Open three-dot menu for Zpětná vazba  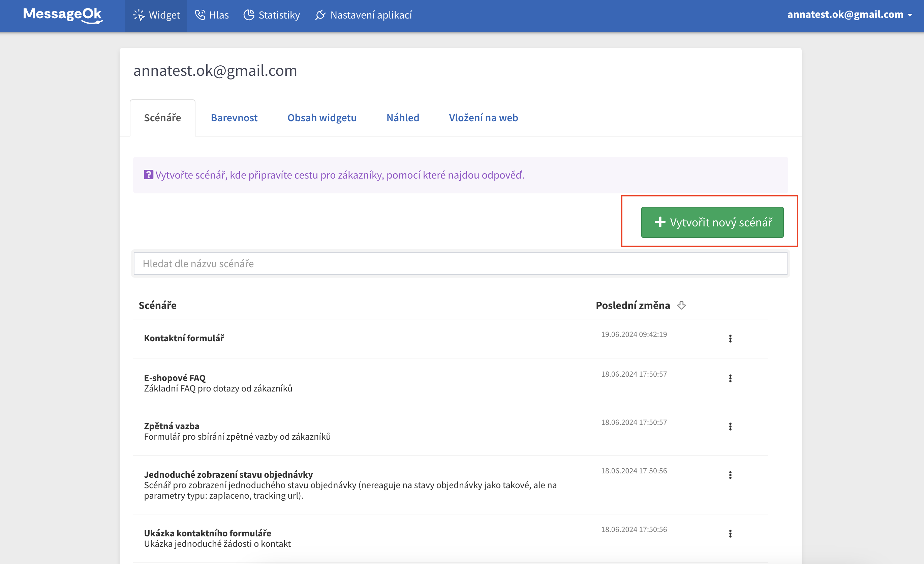pyautogui.click(x=730, y=427)
